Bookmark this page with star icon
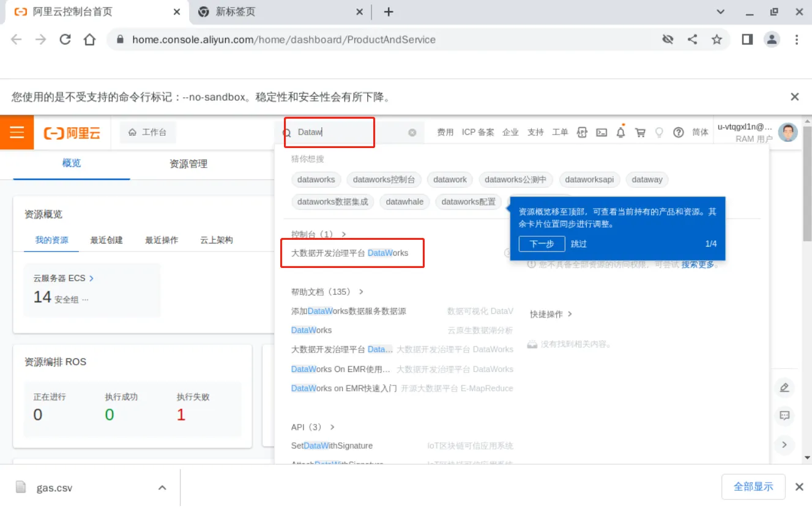The width and height of the screenshot is (812, 509). coord(717,39)
